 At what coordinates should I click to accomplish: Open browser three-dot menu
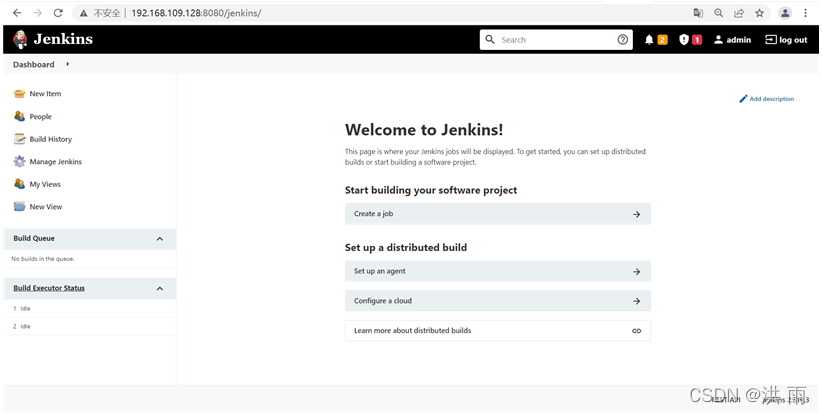pos(805,13)
